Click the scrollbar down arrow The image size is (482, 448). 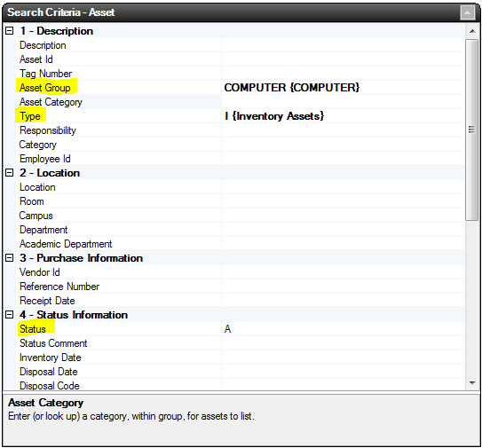pyautogui.click(x=472, y=383)
